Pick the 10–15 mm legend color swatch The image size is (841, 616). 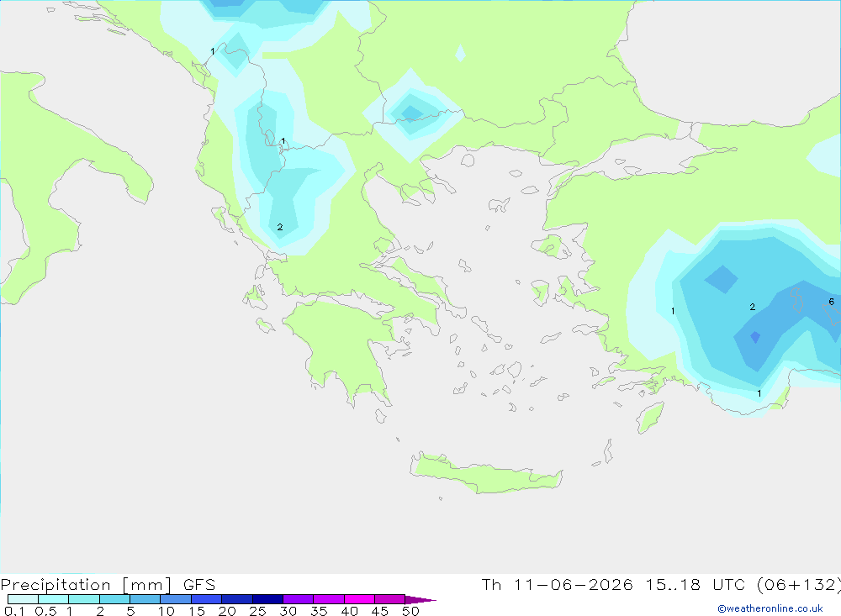176,599
